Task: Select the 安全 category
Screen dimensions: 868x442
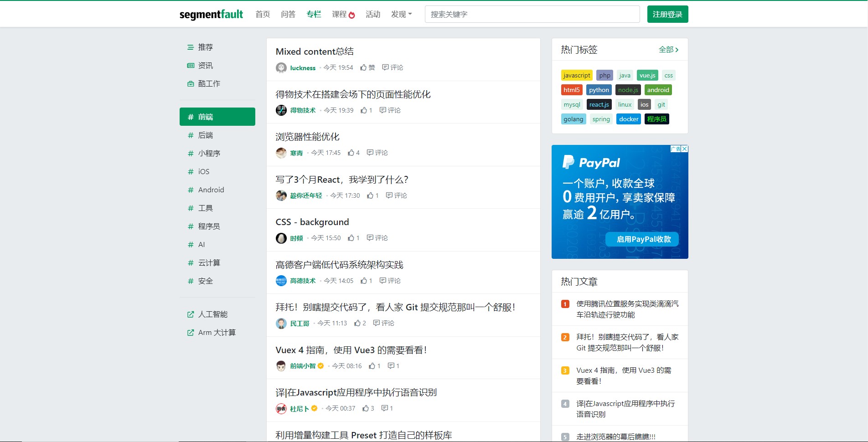Action: click(217, 281)
